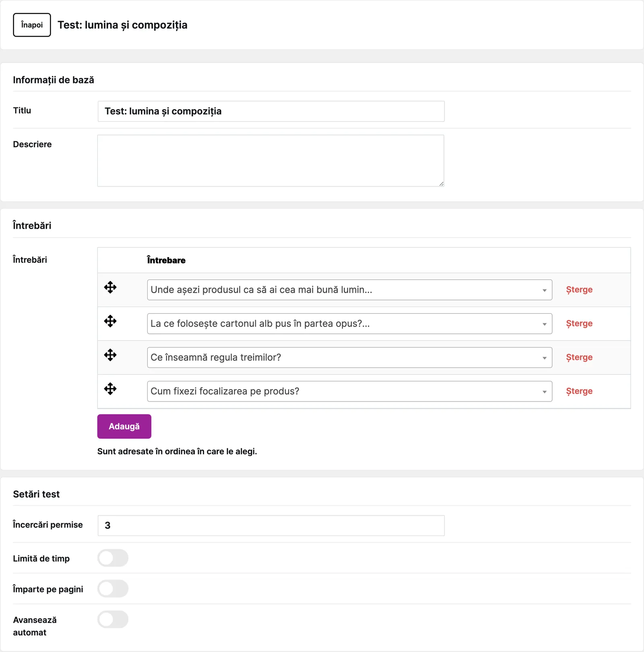Image resolution: width=644 pixels, height=652 pixels.
Task: Click the 'Setări test' section heading
Action: 36,494
